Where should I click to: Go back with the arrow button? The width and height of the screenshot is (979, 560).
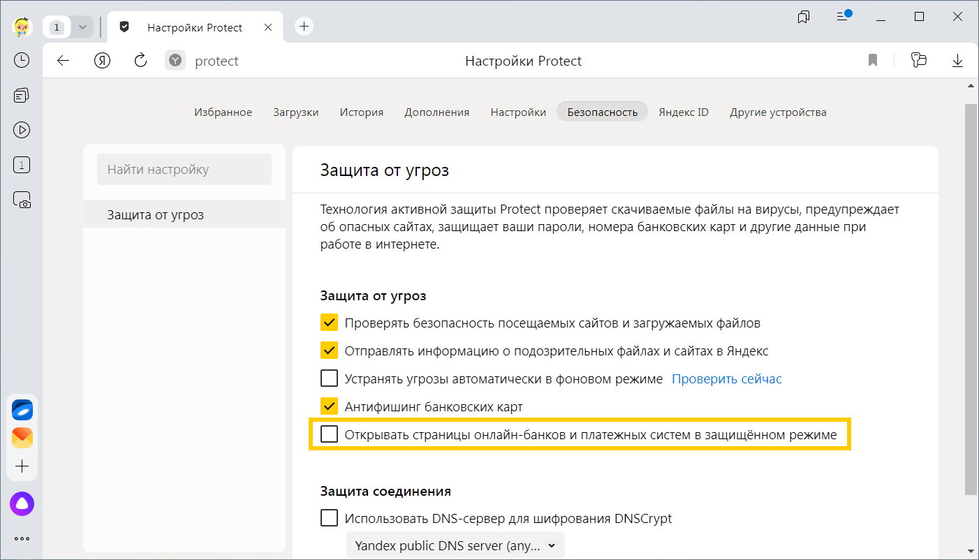click(x=64, y=61)
